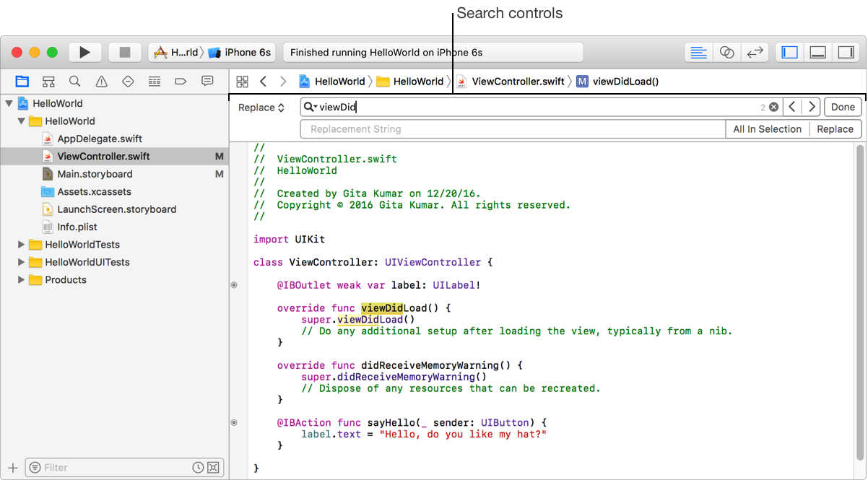Switch to Version editor (arrows icon)
868x480 pixels.
755,52
